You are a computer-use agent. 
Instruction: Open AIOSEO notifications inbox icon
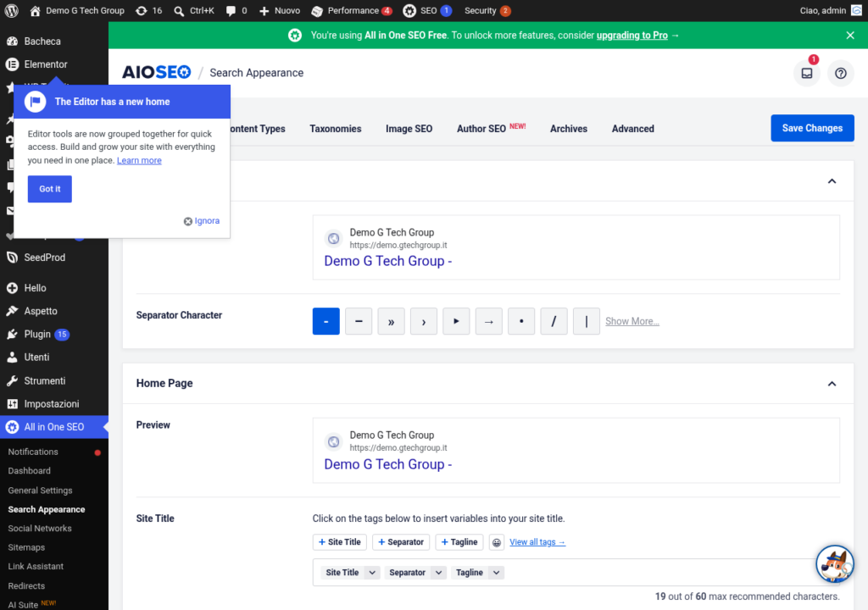click(x=807, y=73)
